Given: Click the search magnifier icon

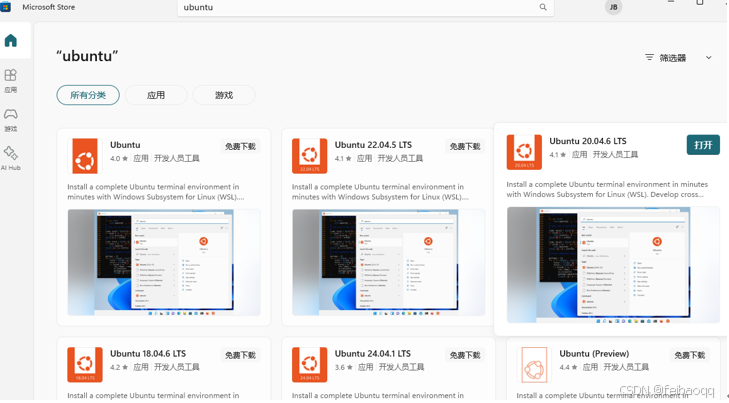Looking at the screenshot, I should (543, 7).
